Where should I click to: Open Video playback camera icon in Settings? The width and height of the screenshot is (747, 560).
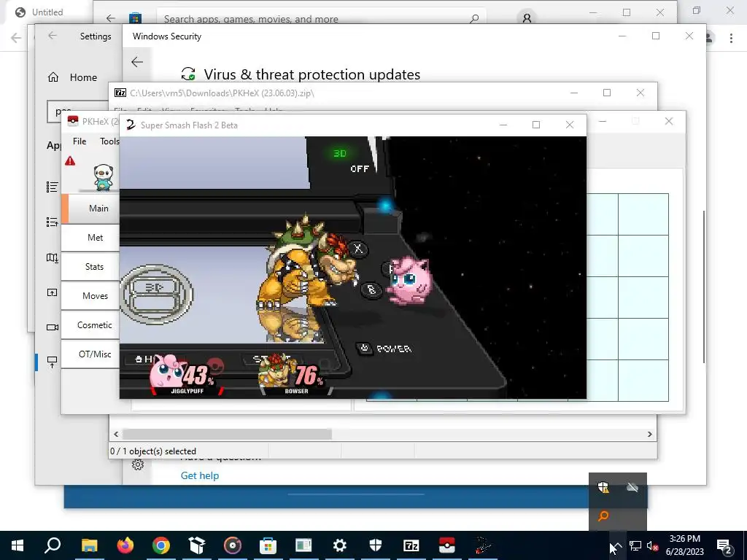coord(52,327)
